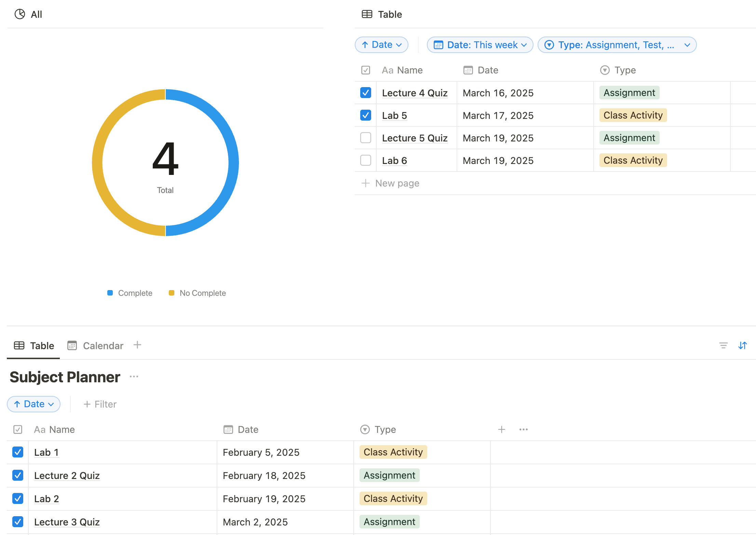Image resolution: width=756 pixels, height=535 pixels.
Task: Open the three-dot menu beside Subject Planner title
Action: click(x=134, y=376)
